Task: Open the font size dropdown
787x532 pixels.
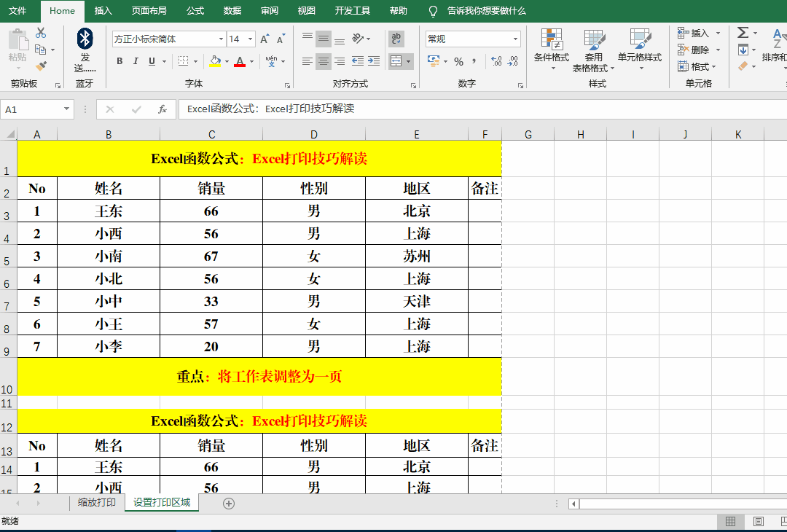Action: [x=250, y=39]
